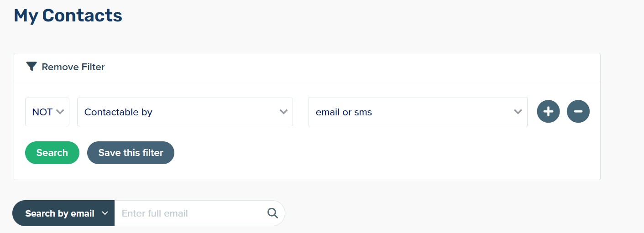Add a filter condition with plus icon
The image size is (644, 233).
pyautogui.click(x=548, y=112)
